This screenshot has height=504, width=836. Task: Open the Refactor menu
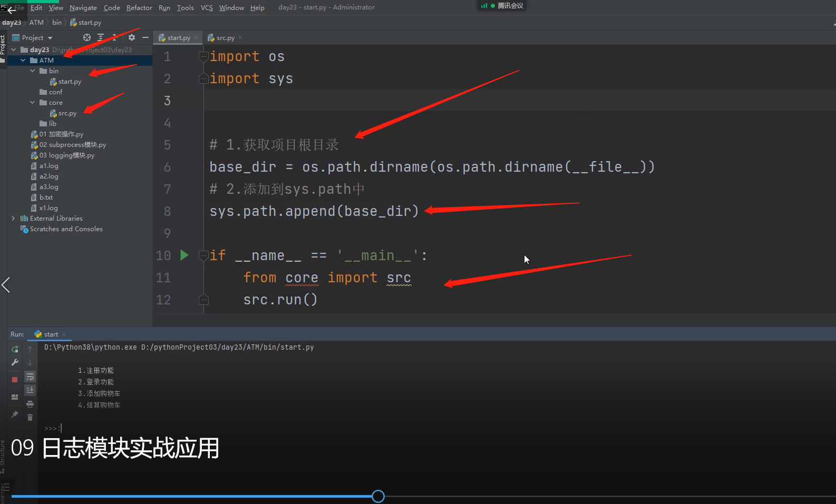139,7
